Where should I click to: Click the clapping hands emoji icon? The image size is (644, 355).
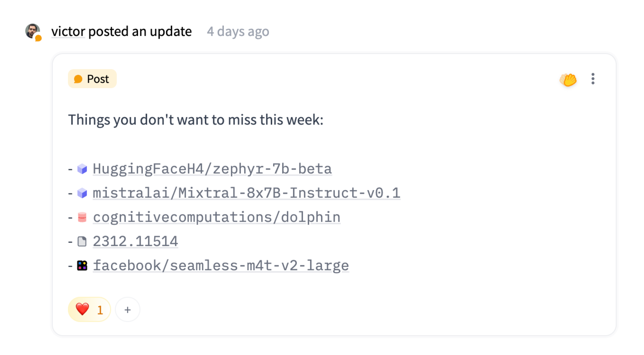point(568,79)
